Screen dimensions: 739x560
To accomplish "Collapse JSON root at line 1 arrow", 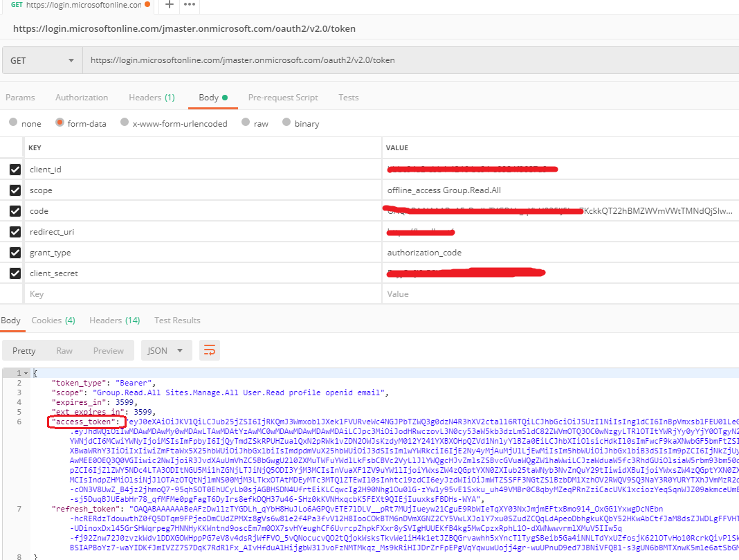I will 26,373.
